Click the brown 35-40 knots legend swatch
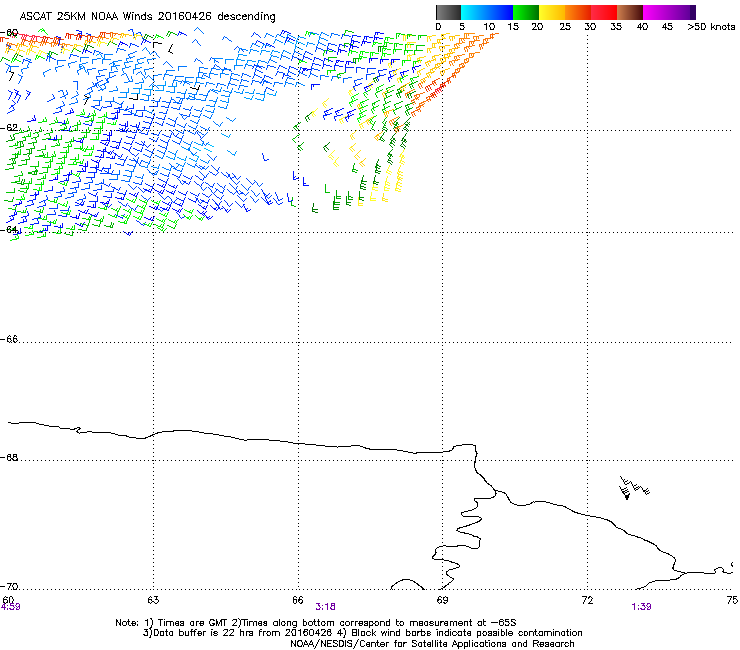Viewport: 740px width, 650px height. click(x=630, y=12)
